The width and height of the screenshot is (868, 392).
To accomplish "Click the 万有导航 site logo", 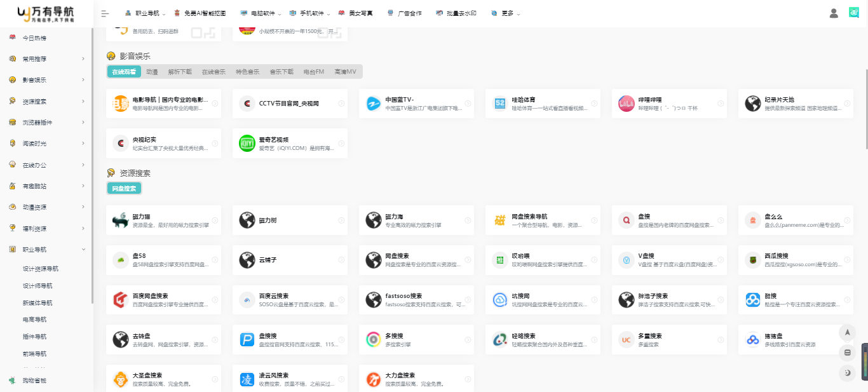I will 46,13.
